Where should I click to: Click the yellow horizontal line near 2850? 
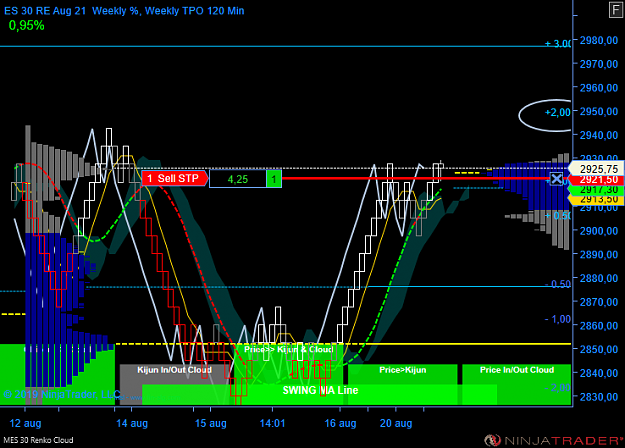click(x=343, y=344)
